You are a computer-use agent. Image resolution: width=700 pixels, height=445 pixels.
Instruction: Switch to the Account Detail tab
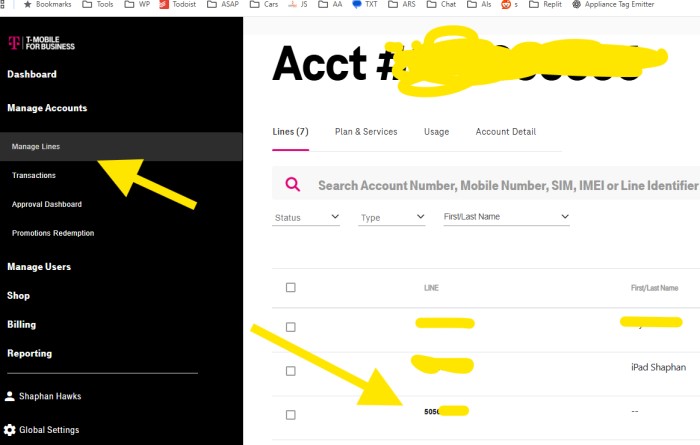506,132
